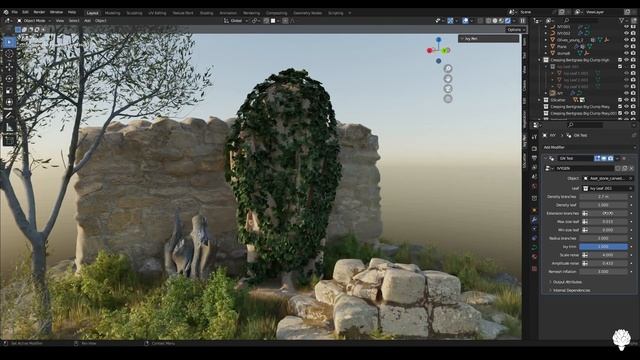Click the Density branches value field

coord(603,197)
